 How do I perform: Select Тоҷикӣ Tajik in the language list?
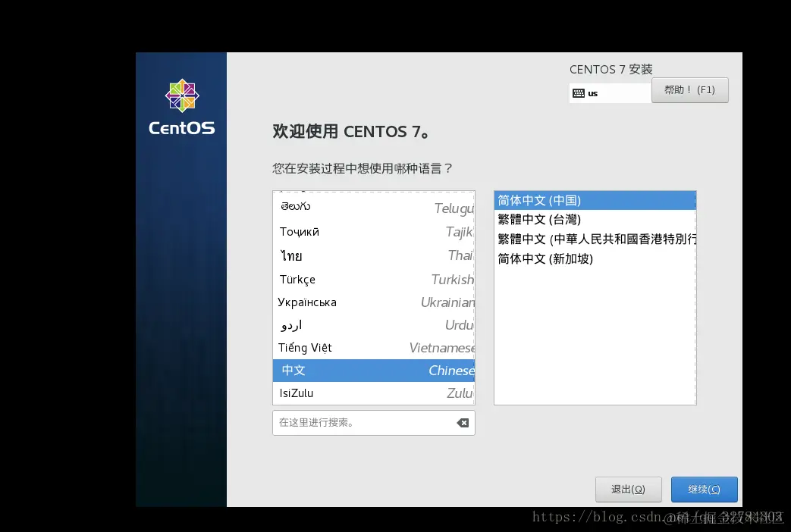point(374,231)
